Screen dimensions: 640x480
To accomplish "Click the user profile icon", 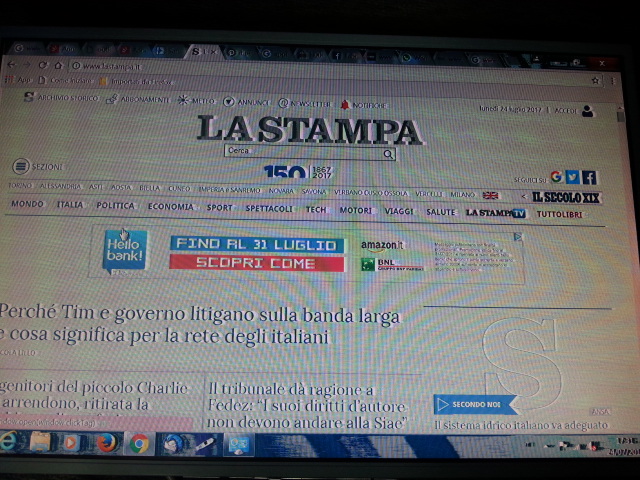I will coord(588,111).
